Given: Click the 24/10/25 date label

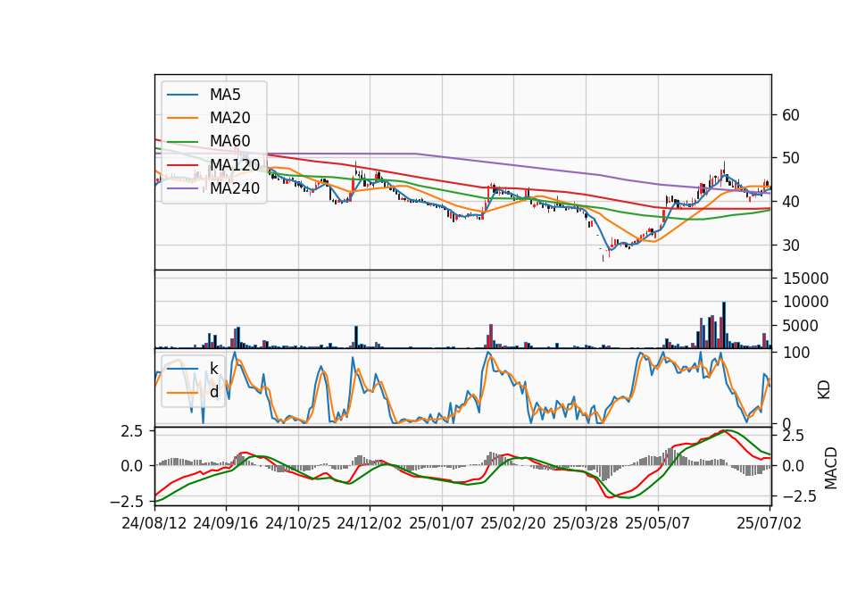Looking at the screenshot, I should click(298, 523).
